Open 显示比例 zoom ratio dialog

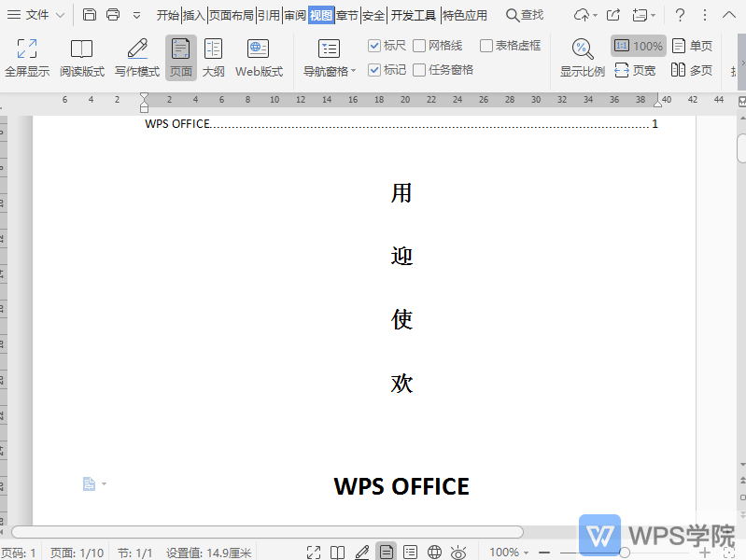click(x=582, y=58)
